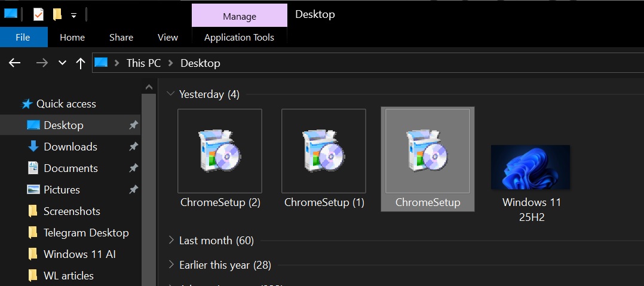Select the ChromeSetup (2) installer icon

(220, 150)
